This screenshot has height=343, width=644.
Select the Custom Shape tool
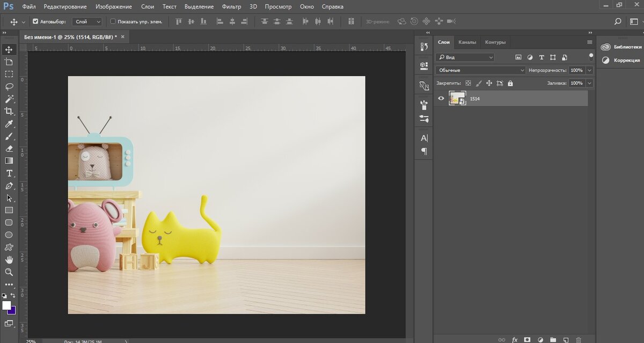click(x=9, y=247)
